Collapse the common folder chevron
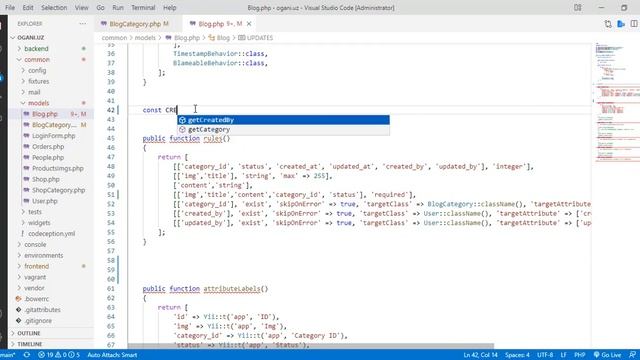Image resolution: width=640 pixels, height=360 pixels. [x=19, y=60]
